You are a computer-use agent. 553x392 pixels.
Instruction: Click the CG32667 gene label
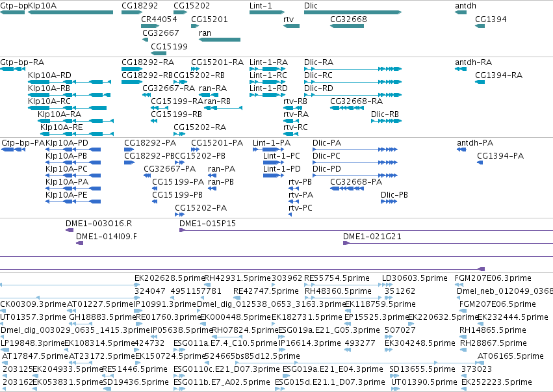pos(161,33)
